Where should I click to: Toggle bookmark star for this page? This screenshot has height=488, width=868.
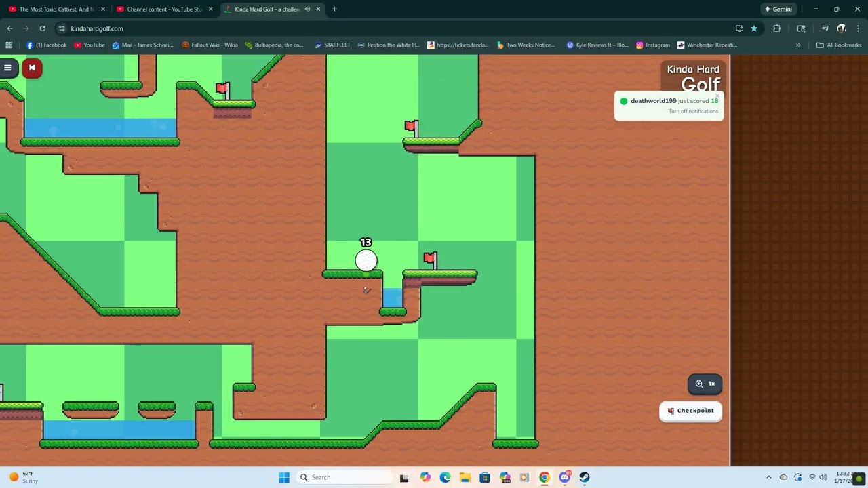click(753, 28)
